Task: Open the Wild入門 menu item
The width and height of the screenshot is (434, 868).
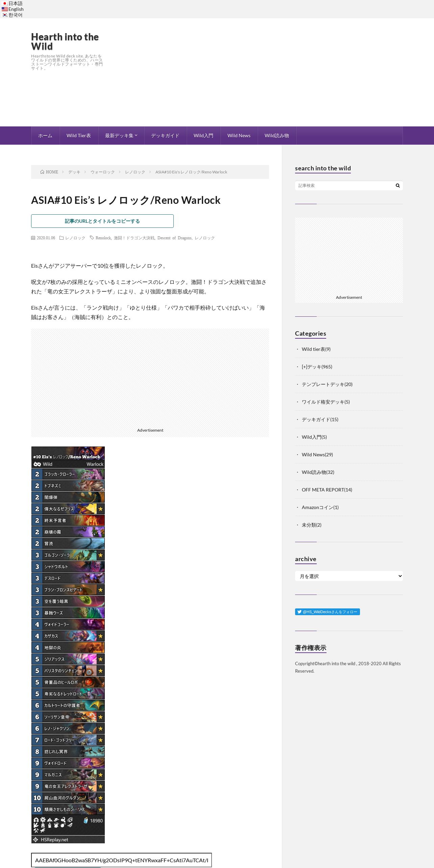Action: click(203, 136)
